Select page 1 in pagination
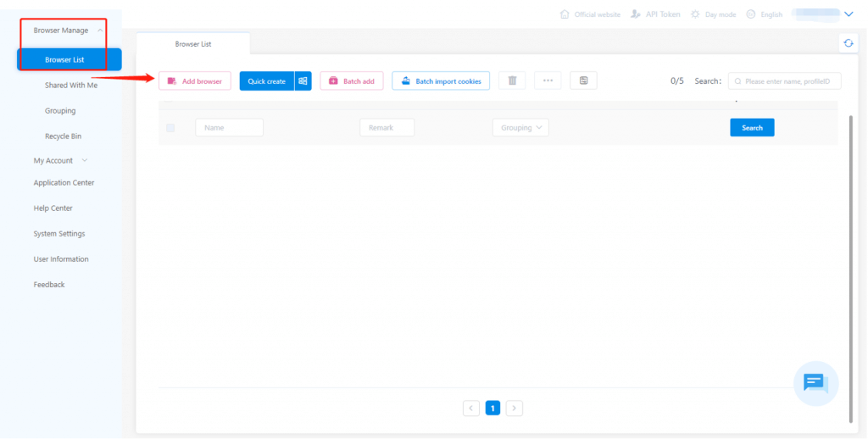 click(x=492, y=408)
